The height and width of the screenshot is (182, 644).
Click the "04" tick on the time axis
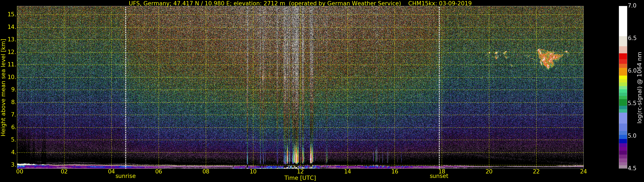[111, 172]
